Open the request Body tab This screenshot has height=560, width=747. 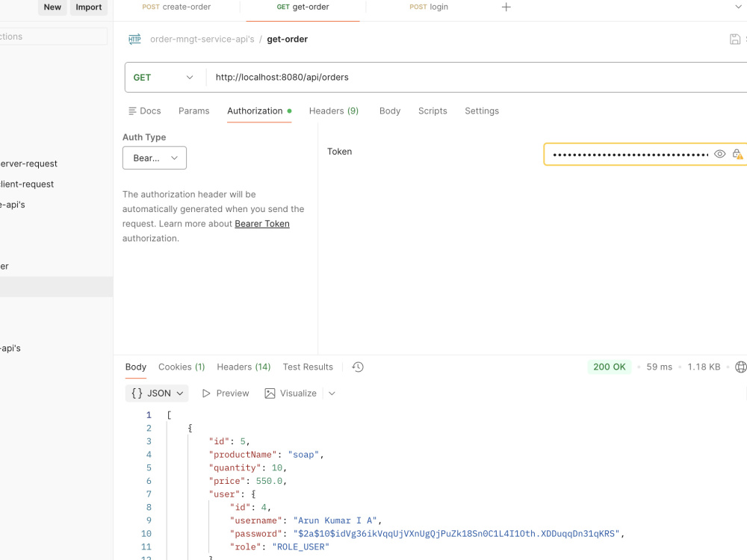tap(390, 111)
